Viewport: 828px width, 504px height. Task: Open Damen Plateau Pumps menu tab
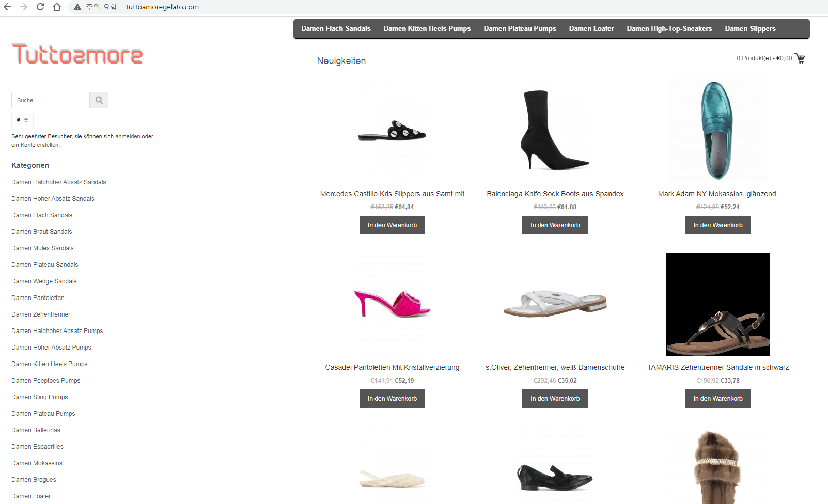coord(520,28)
